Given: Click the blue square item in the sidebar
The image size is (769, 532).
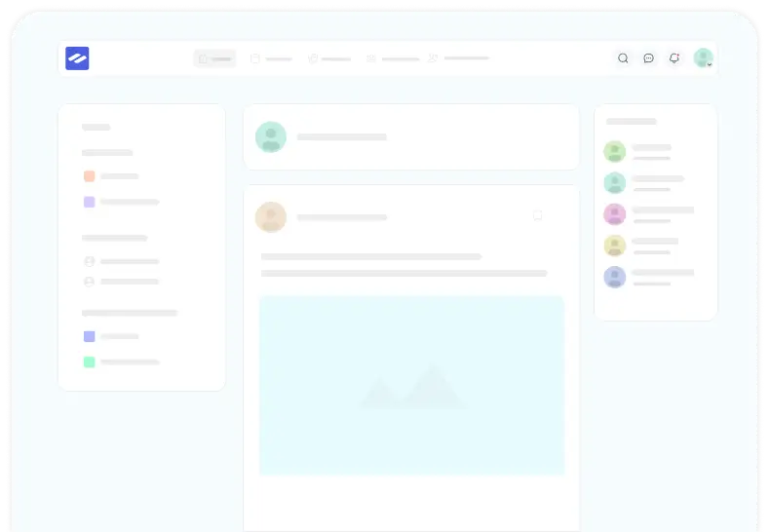Looking at the screenshot, I should (x=90, y=336).
